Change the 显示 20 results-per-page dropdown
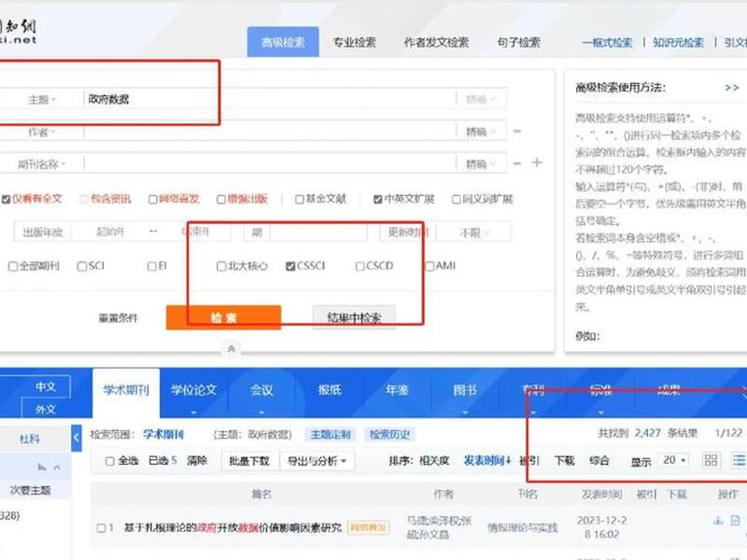Viewport: 747px width, 560px height. tap(674, 460)
